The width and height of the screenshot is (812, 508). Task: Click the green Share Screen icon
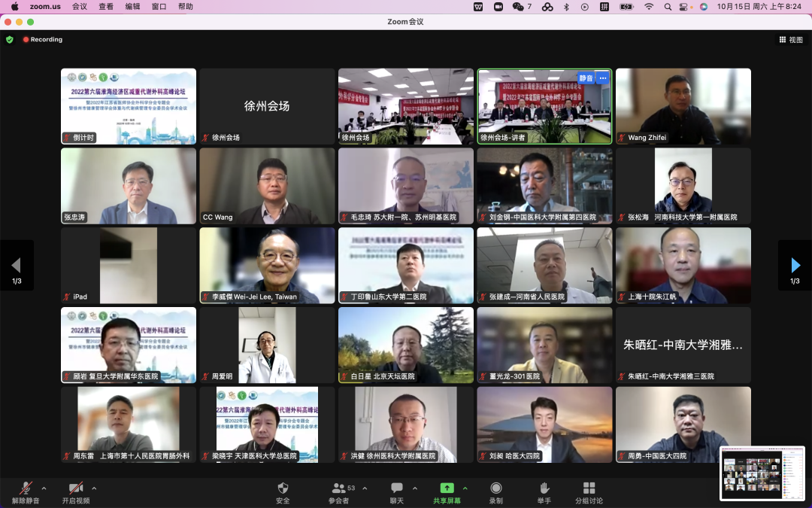pos(447,488)
